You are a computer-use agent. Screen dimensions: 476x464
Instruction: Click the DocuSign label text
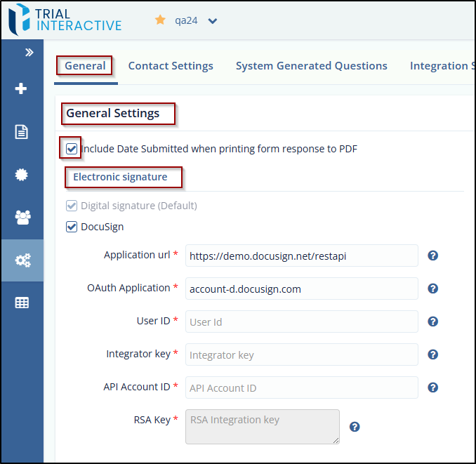tap(103, 227)
